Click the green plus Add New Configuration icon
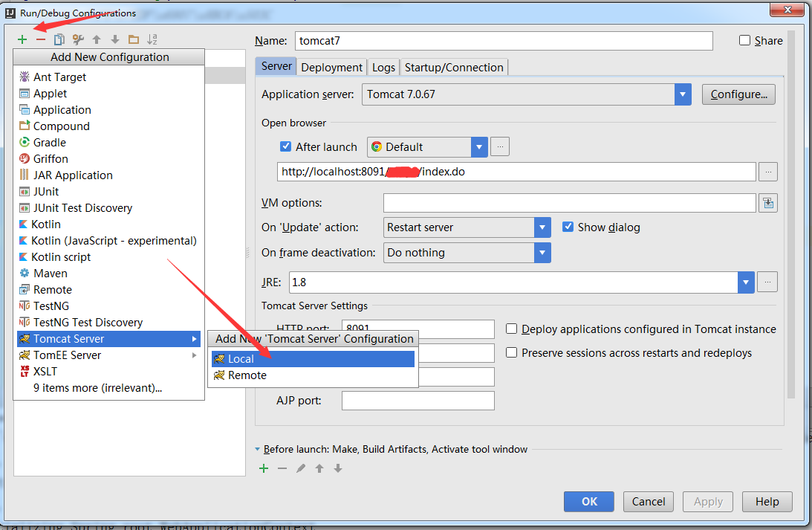The width and height of the screenshot is (812, 530). coord(22,39)
